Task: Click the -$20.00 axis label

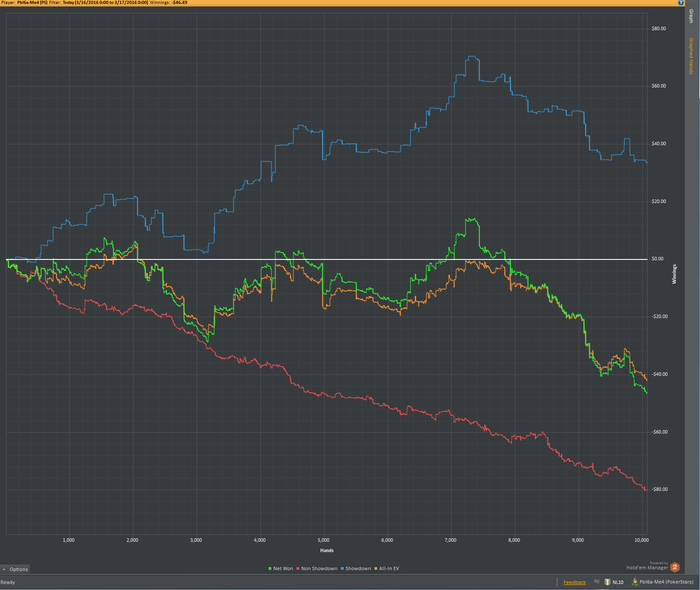Action: pos(659,316)
